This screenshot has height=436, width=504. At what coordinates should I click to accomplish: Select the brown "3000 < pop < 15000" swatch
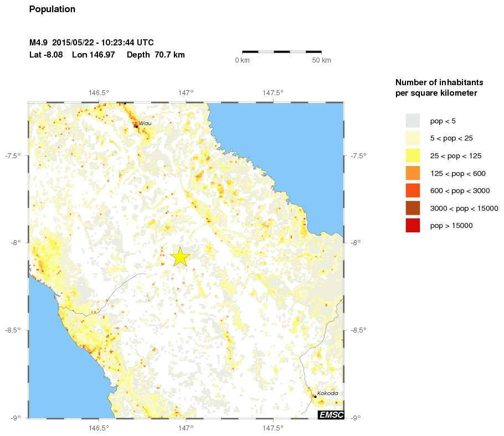pos(413,208)
